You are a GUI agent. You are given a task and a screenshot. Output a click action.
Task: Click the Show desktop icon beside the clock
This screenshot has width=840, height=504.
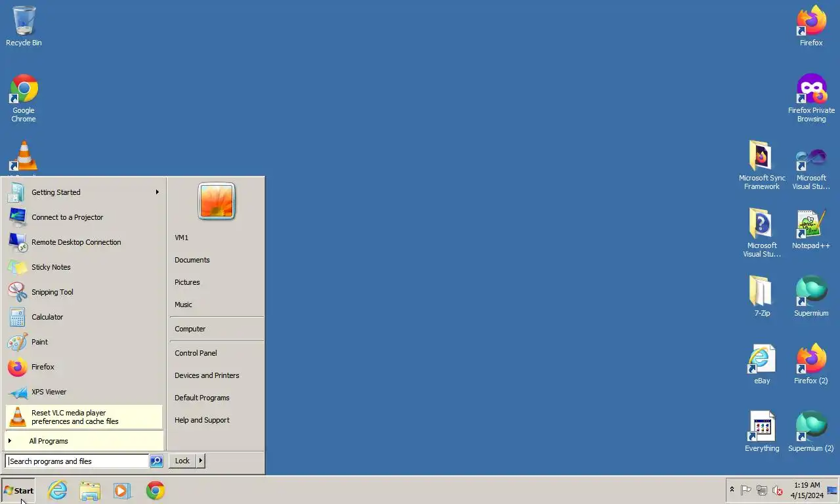832,490
